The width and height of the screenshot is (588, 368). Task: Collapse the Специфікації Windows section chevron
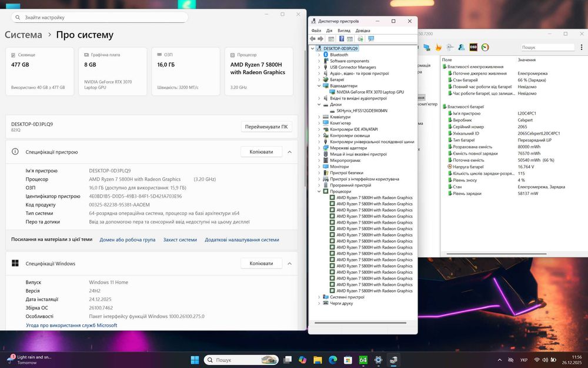click(289, 263)
